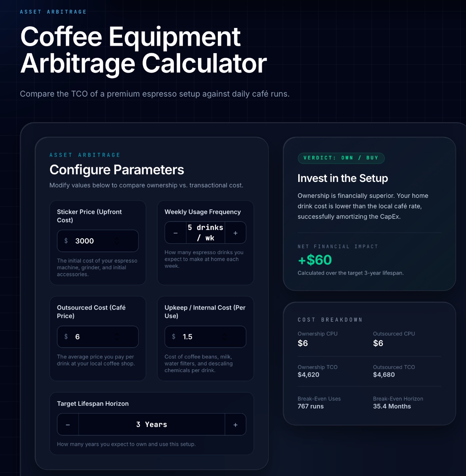Click dollar sign in Sticker Price field
The image size is (466, 476).
[66, 241]
